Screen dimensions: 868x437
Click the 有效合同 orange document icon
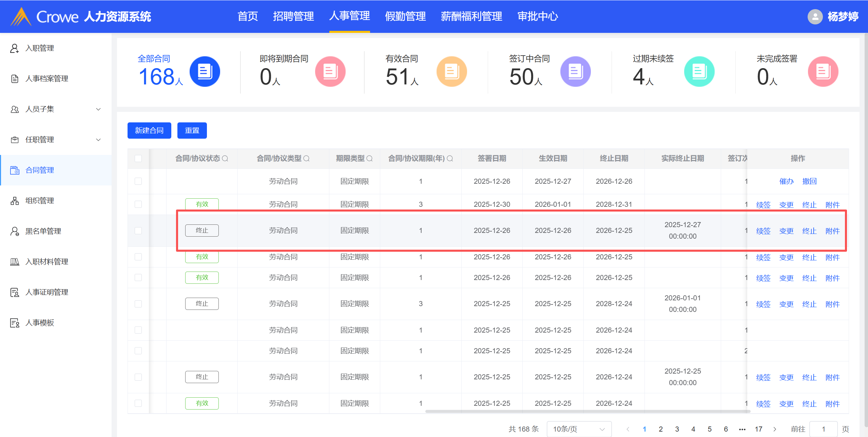click(x=451, y=72)
